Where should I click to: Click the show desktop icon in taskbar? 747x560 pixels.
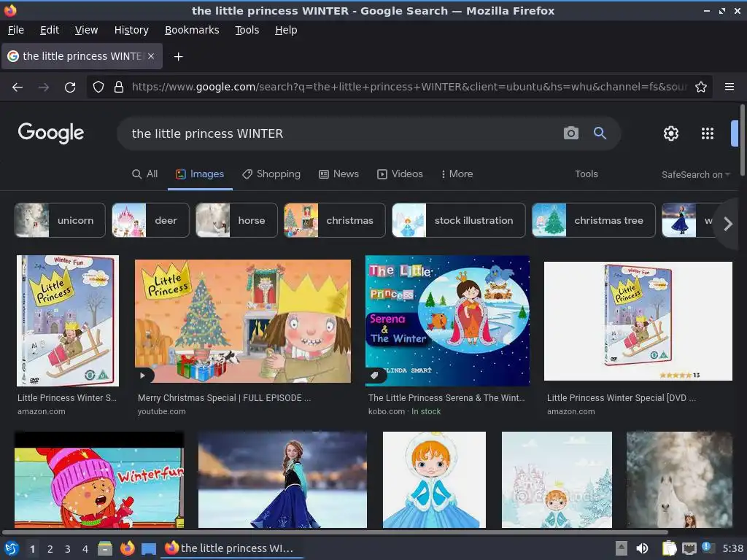[149, 548]
